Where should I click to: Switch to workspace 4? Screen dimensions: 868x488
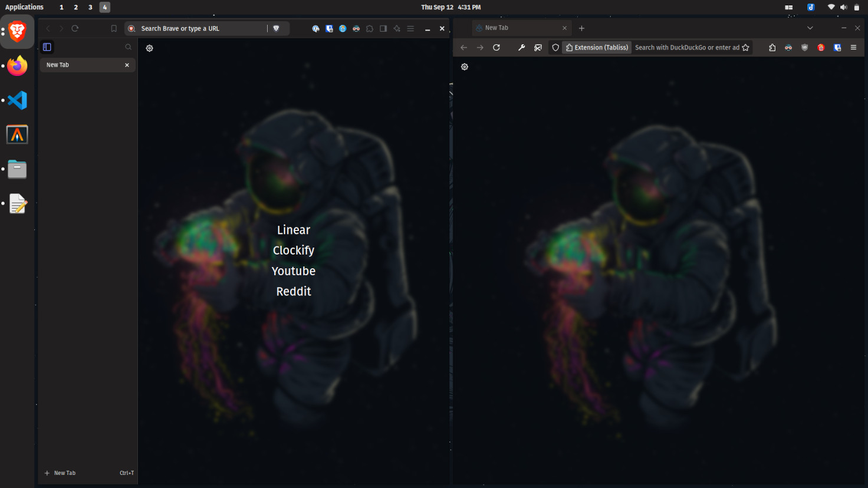click(104, 7)
